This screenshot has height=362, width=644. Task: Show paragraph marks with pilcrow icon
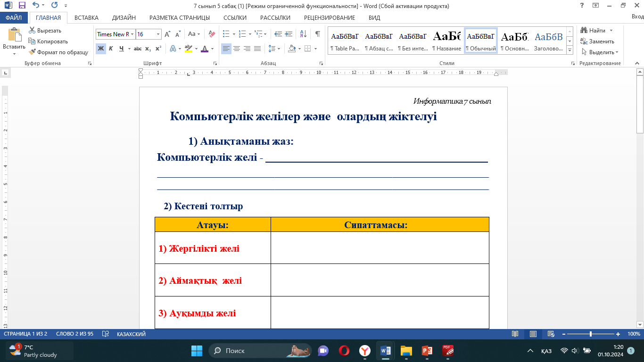[x=317, y=34]
